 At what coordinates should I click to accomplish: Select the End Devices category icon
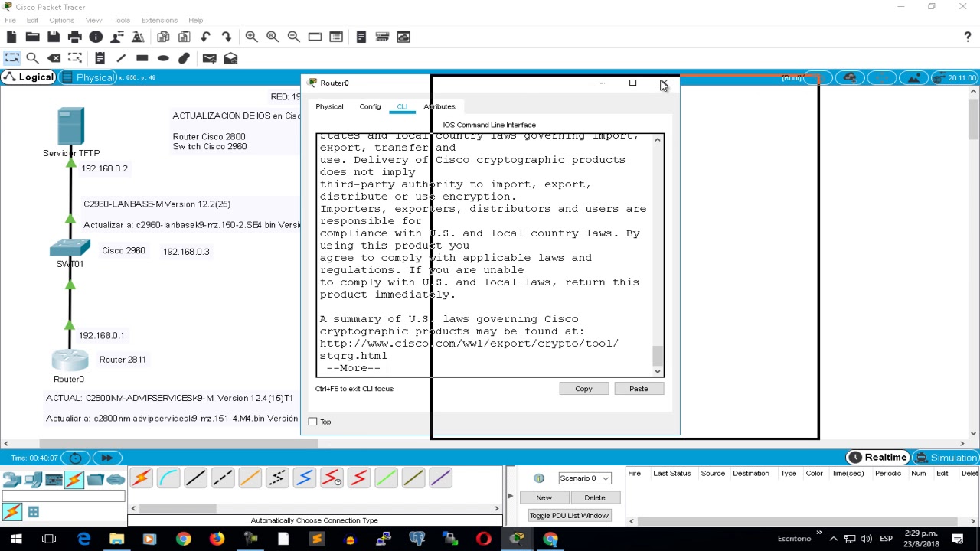point(33,481)
